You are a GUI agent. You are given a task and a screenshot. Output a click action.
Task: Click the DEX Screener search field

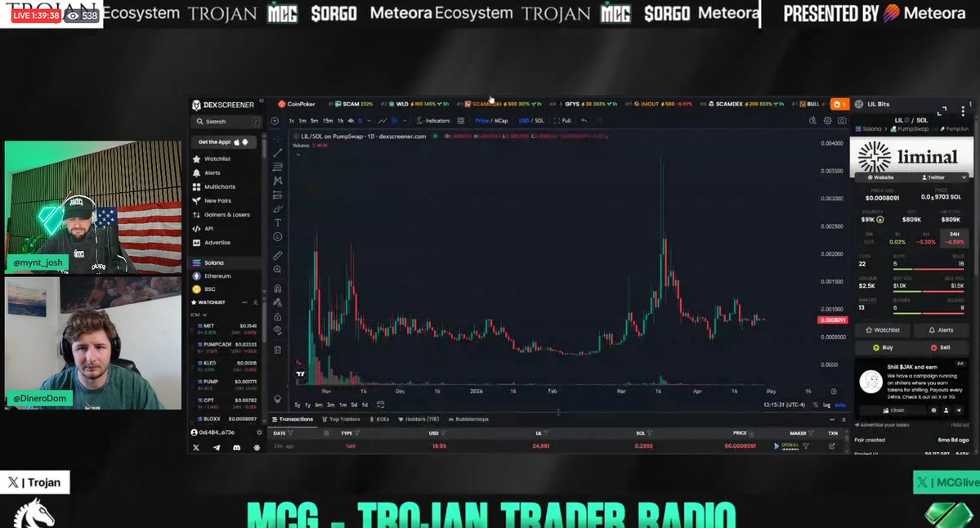point(226,121)
